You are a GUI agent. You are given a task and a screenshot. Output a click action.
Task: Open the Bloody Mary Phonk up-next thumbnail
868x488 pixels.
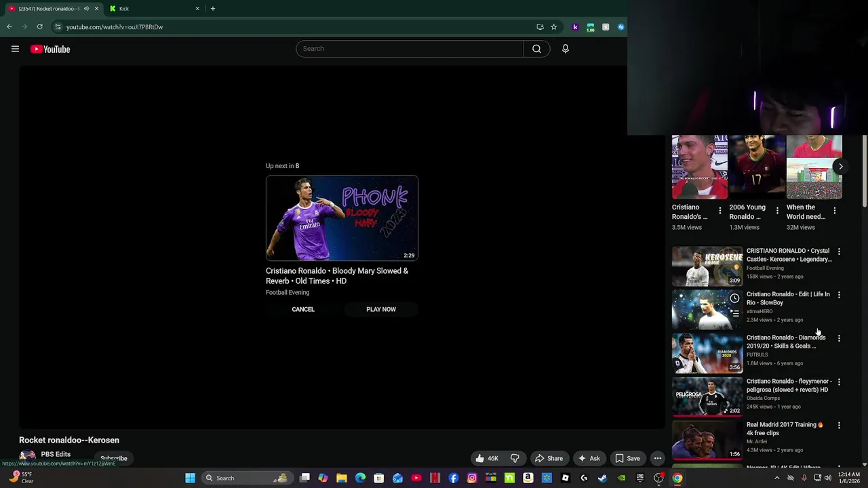(342, 218)
